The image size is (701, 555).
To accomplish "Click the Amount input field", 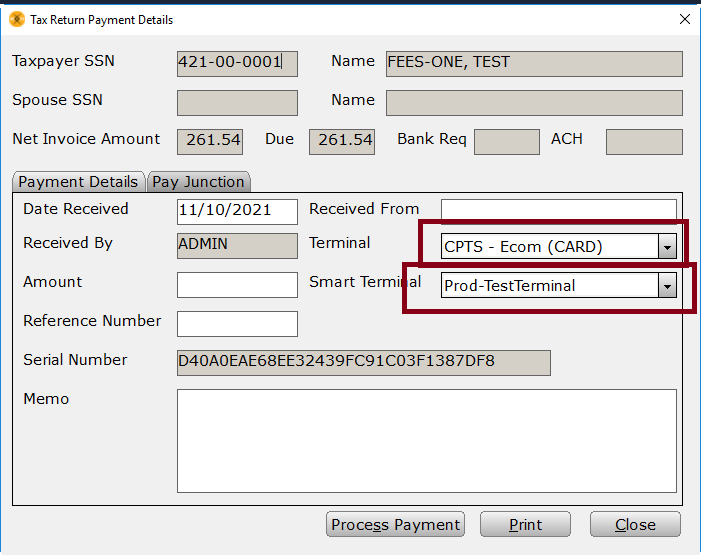I will coord(237,285).
